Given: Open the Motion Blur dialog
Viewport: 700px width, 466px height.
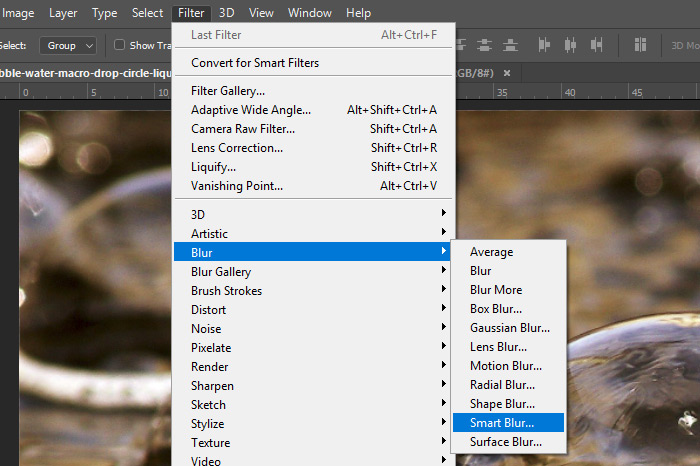Looking at the screenshot, I should (508, 366).
